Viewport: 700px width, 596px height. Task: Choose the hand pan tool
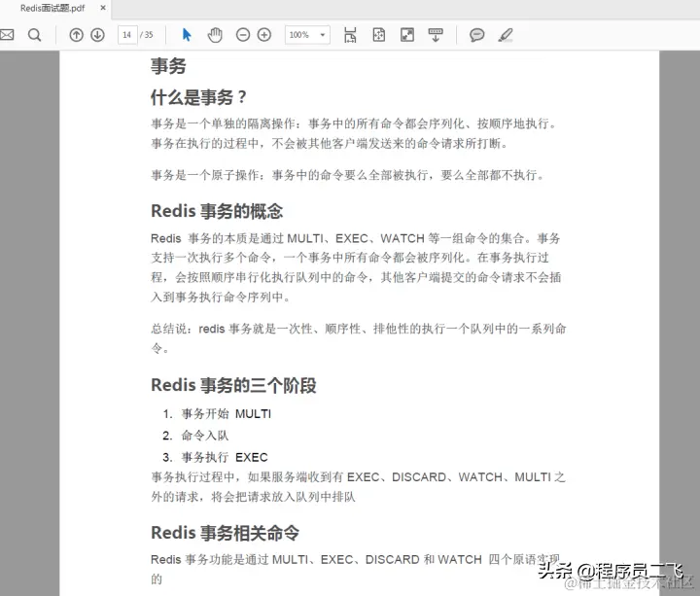click(215, 35)
